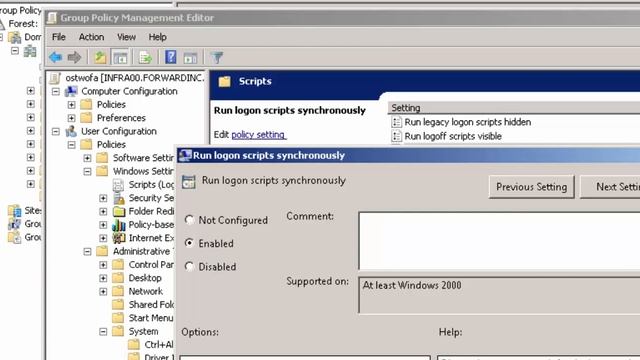The width and height of the screenshot is (640, 360).
Task: Select ostwofa root policy node
Action: [x=135, y=78]
